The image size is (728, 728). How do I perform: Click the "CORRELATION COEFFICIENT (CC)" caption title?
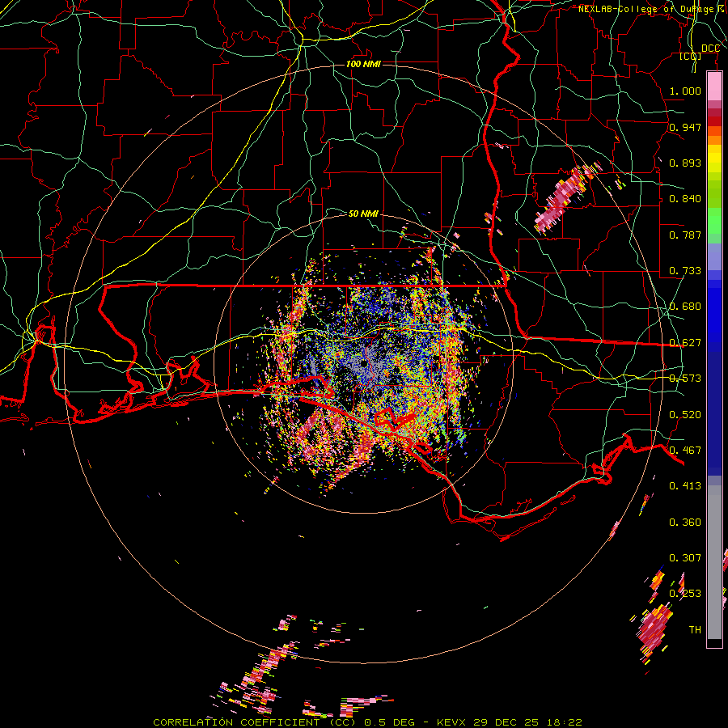coord(255,722)
